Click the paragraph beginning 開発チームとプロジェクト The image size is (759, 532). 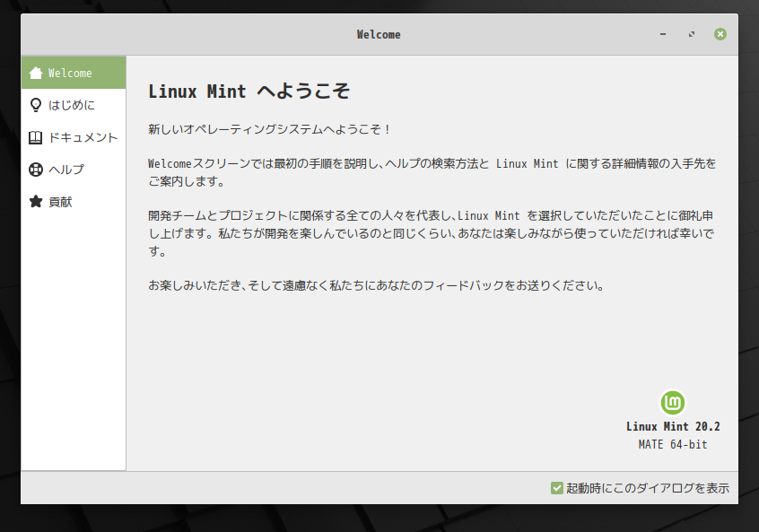(432, 233)
